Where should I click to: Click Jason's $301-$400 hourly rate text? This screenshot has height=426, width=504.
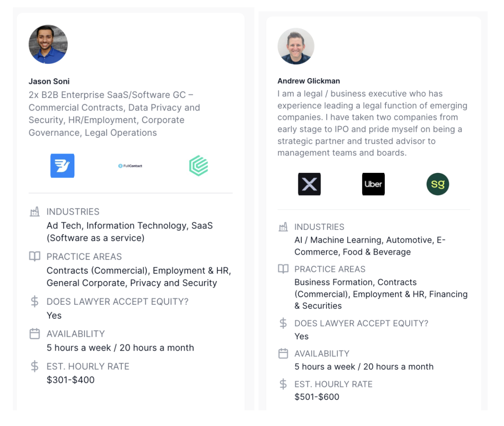coord(71,380)
